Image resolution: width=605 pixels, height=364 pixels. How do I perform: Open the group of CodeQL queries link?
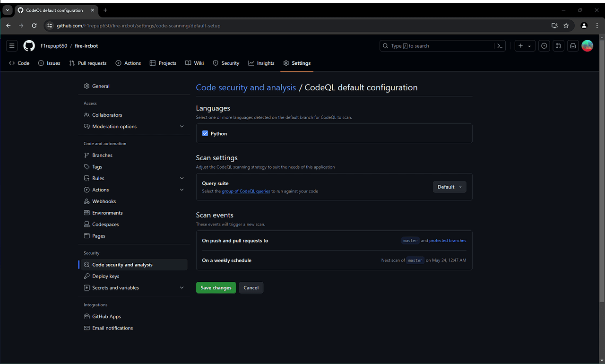tap(246, 191)
